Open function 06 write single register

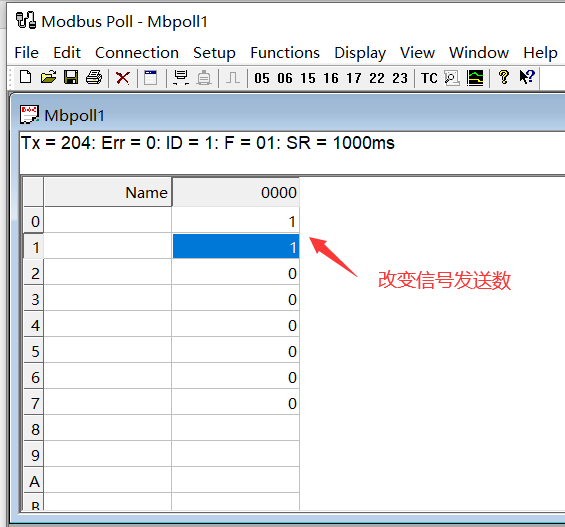coord(285,78)
